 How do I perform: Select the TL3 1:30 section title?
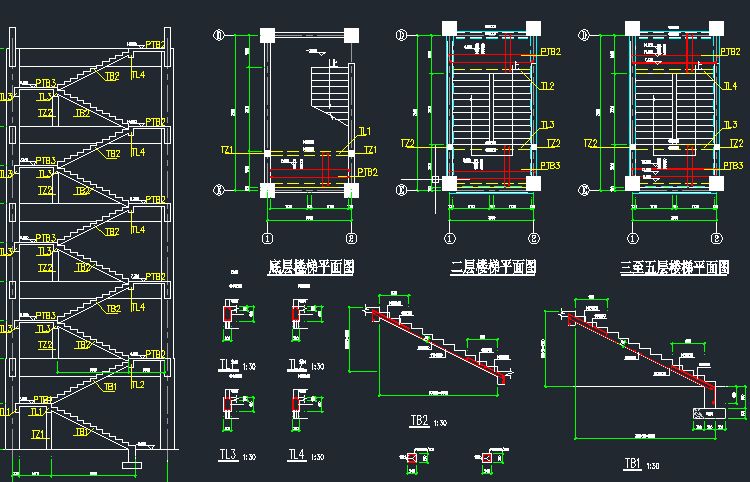coord(237,455)
